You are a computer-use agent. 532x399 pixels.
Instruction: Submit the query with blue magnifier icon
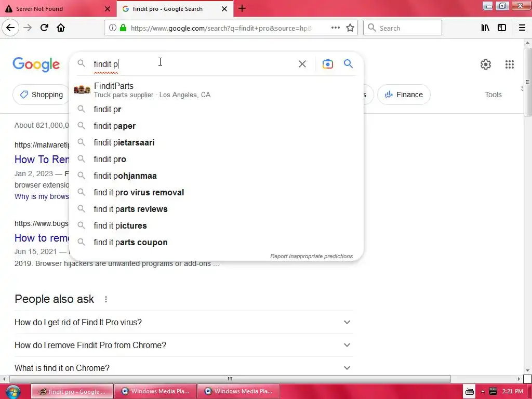tap(348, 63)
